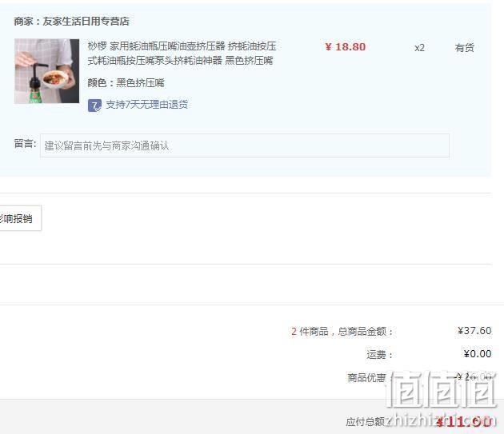Open the product title link
This screenshot has height=434, width=504.
182,53
